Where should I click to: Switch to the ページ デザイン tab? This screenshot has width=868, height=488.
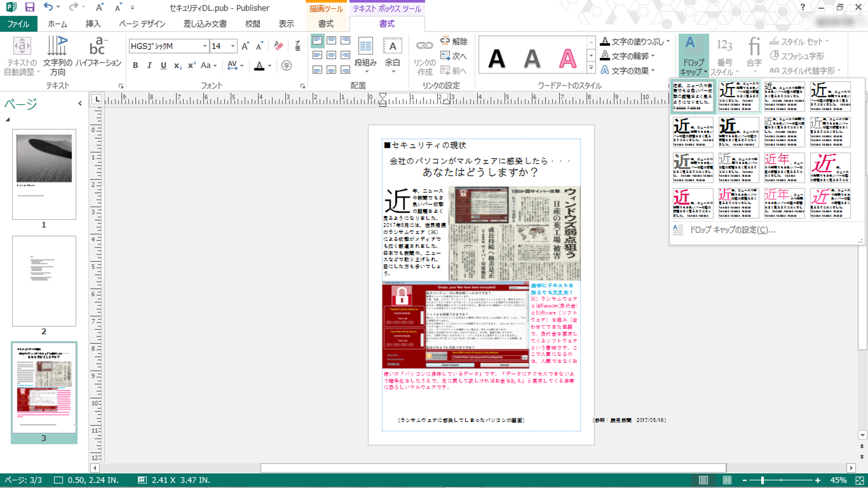click(142, 24)
